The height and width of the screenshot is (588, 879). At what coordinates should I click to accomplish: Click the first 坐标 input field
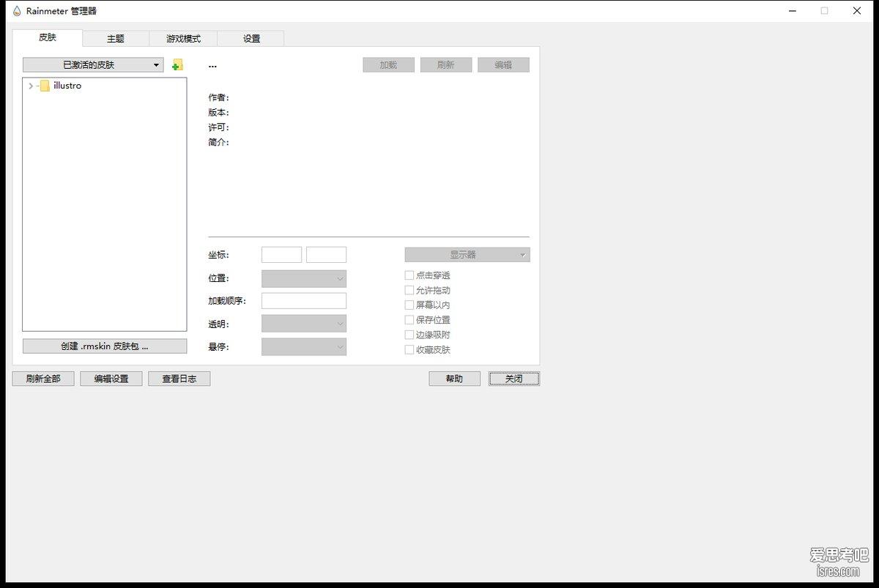click(282, 255)
